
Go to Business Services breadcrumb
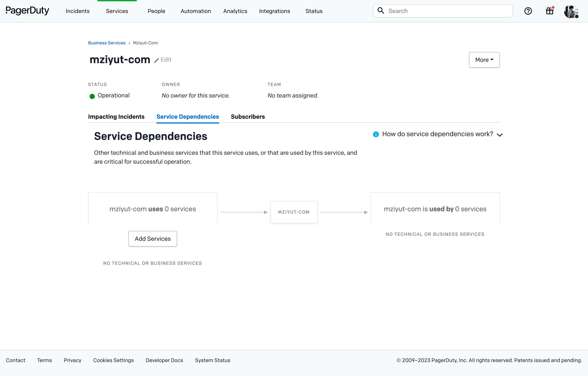pyautogui.click(x=107, y=43)
